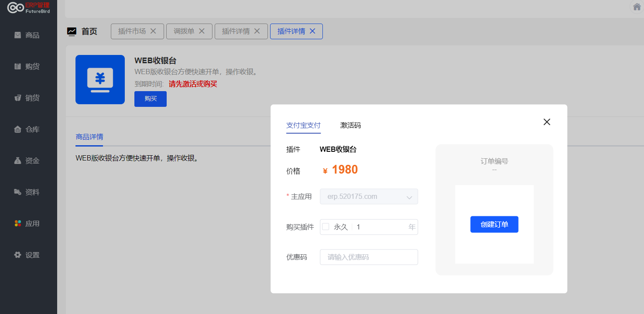Screen dimensions: 644x314
Task: Click the 资金 money bag icon
Action: tap(17, 160)
